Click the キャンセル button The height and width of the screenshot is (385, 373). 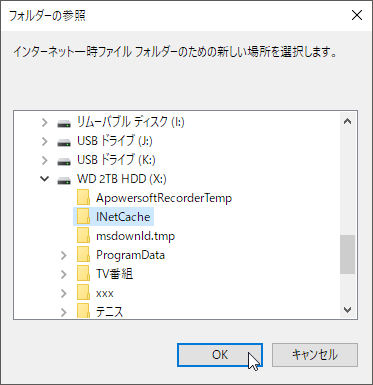pos(315,355)
